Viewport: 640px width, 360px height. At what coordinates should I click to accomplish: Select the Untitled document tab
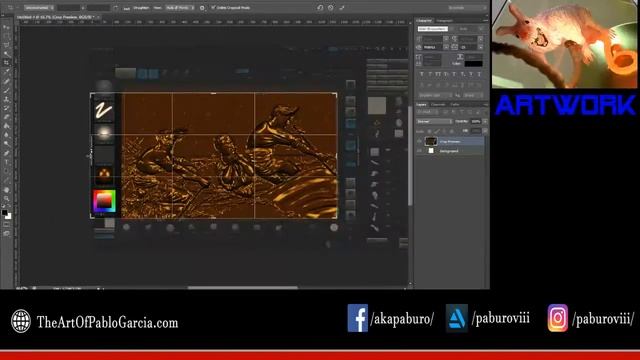(57, 18)
